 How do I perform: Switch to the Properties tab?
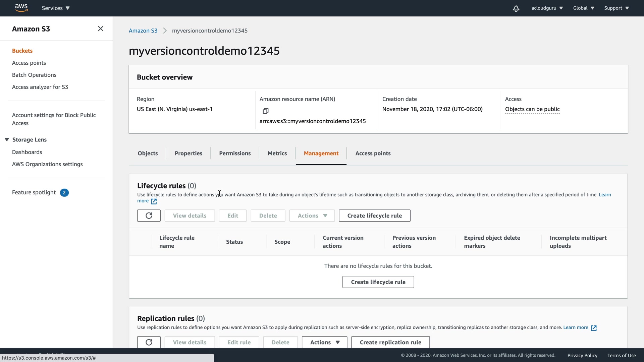tap(188, 153)
